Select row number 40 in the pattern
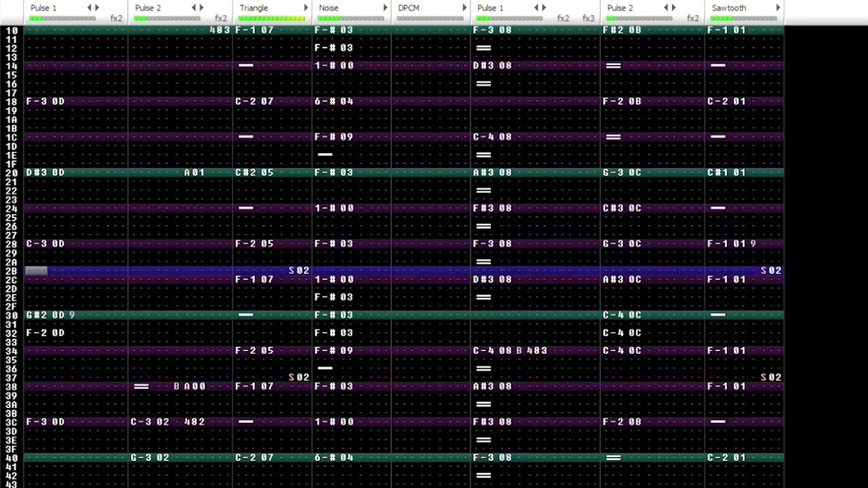 coord(12,457)
